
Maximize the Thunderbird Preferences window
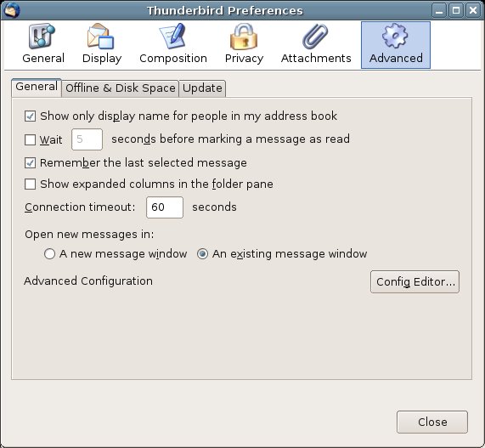(x=456, y=10)
